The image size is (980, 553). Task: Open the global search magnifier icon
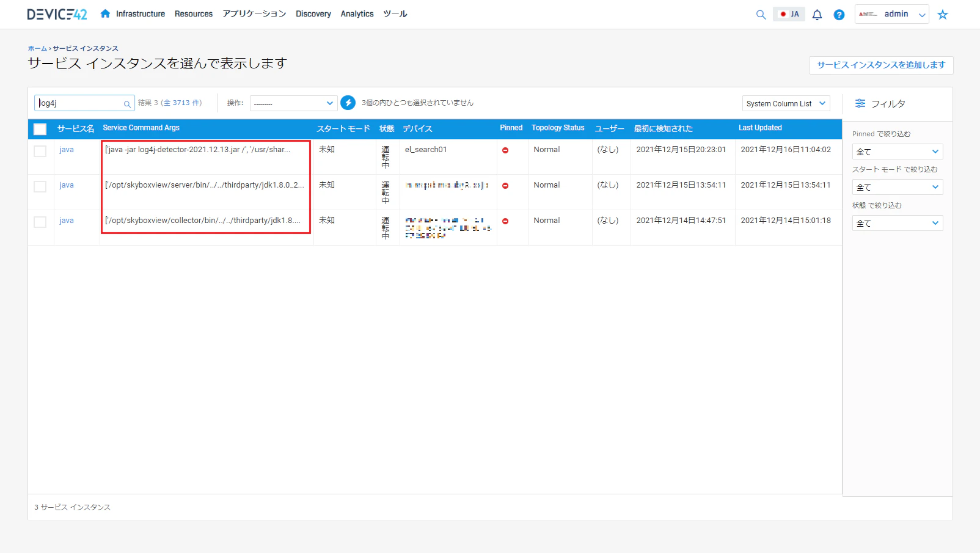(x=761, y=15)
